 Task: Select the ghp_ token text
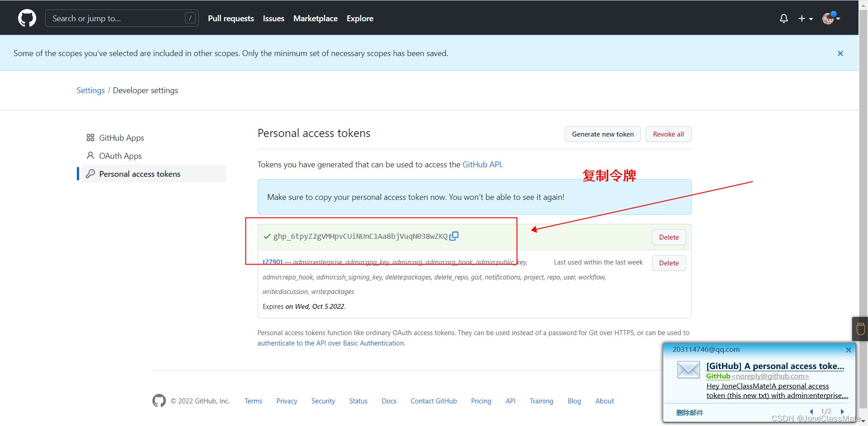(360, 236)
